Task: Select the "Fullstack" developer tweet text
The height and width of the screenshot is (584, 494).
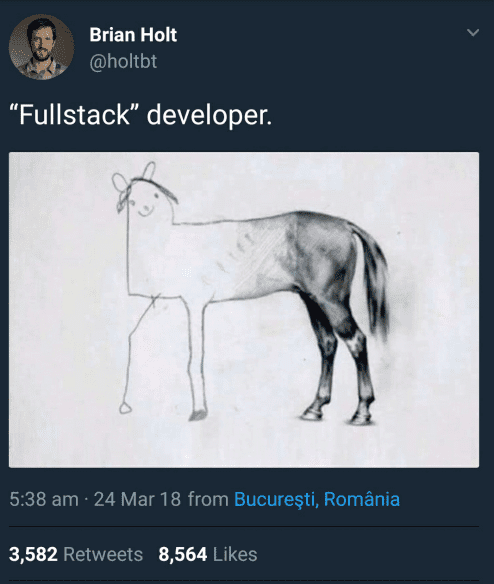Action: (140, 115)
